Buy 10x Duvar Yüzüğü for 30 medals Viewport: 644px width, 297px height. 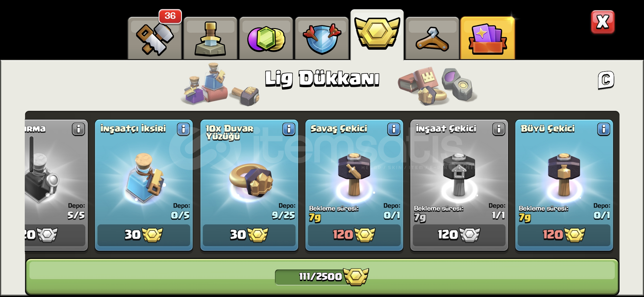[x=249, y=235]
